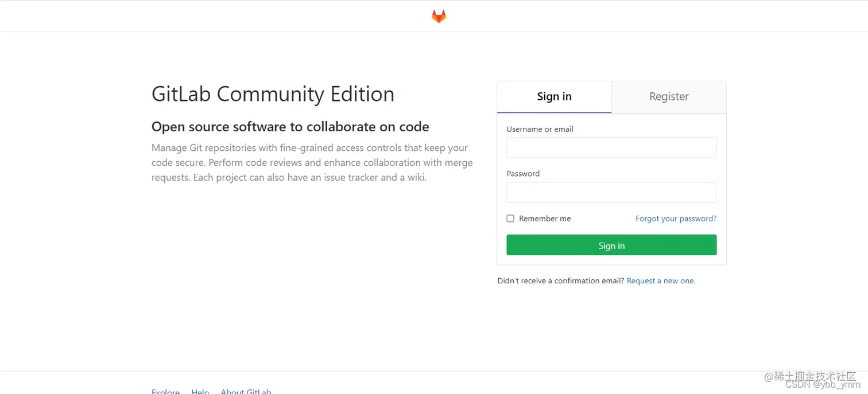
Task: Open the Forgot your password link
Action: pyautogui.click(x=676, y=219)
